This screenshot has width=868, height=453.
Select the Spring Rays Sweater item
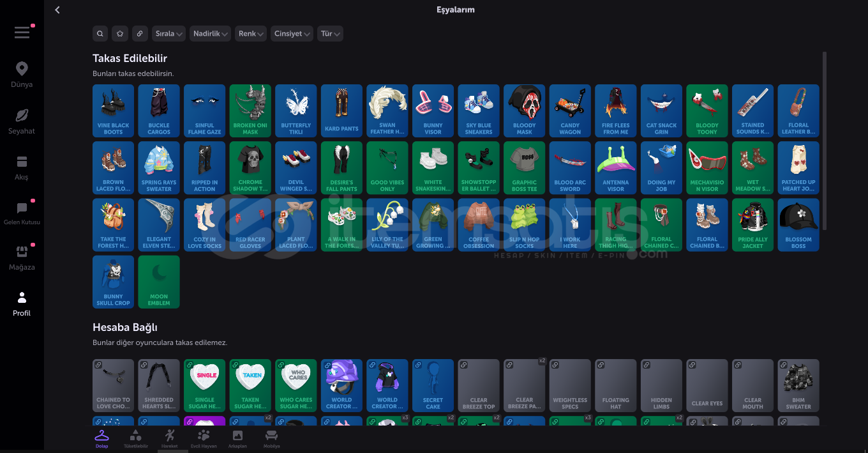159,167
